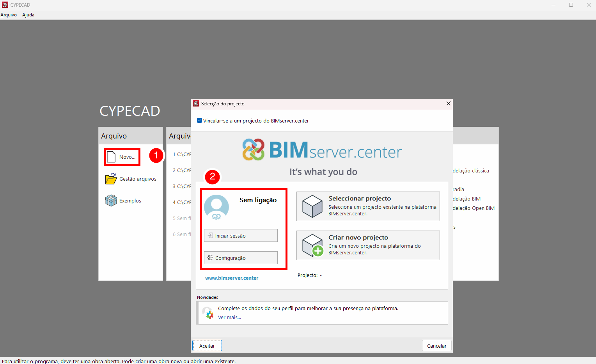Viewport: 596px width, 364px height.
Task: Close the Selecção do projecto dialog
Action: click(448, 103)
